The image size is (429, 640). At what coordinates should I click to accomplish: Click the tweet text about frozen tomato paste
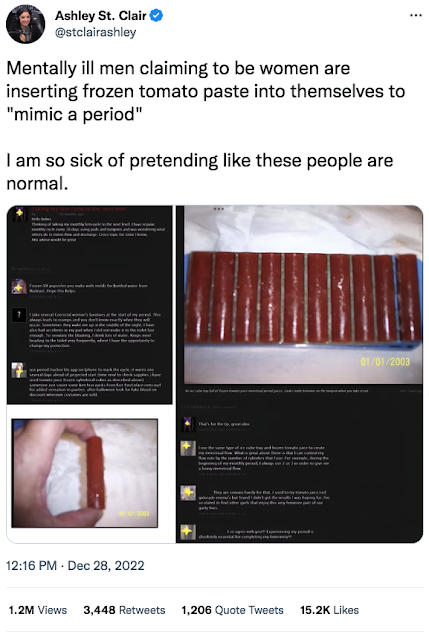pos(206,91)
